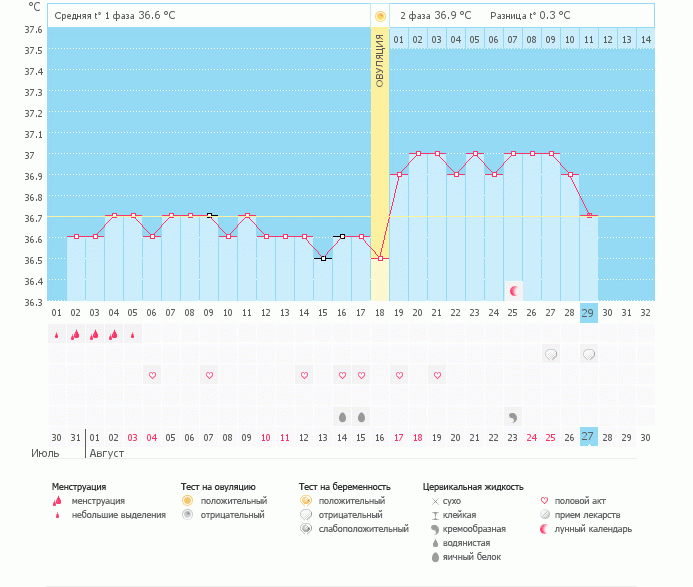693x587 pixels.
Task: Select the heart icon on cycle day 21
Action: [437, 375]
